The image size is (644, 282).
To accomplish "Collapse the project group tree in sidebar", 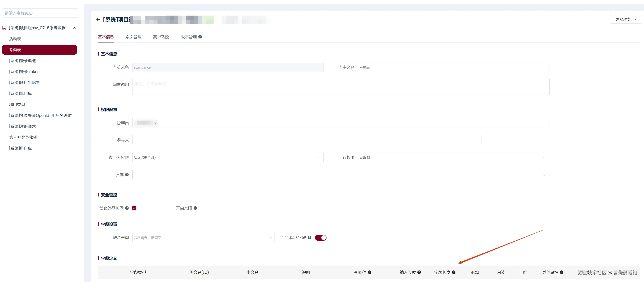I will coord(74,28).
